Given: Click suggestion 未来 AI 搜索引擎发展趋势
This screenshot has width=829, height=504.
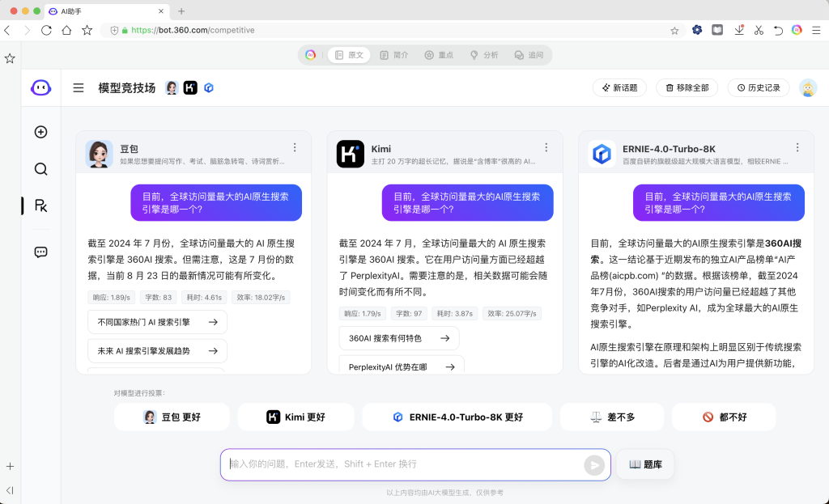Looking at the screenshot, I should (158, 351).
